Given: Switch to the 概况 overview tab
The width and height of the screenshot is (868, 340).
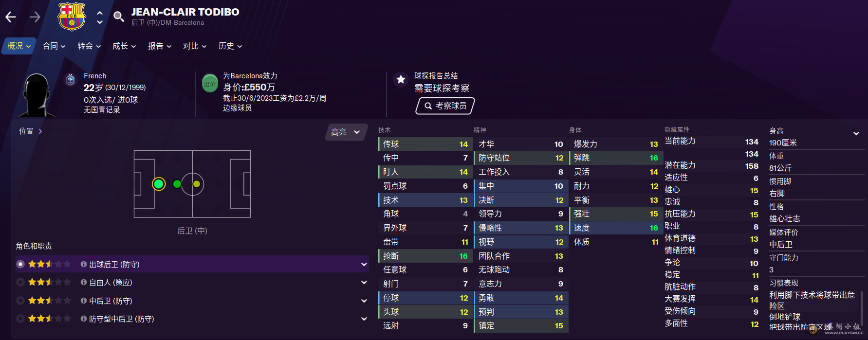Looking at the screenshot, I should pos(19,46).
